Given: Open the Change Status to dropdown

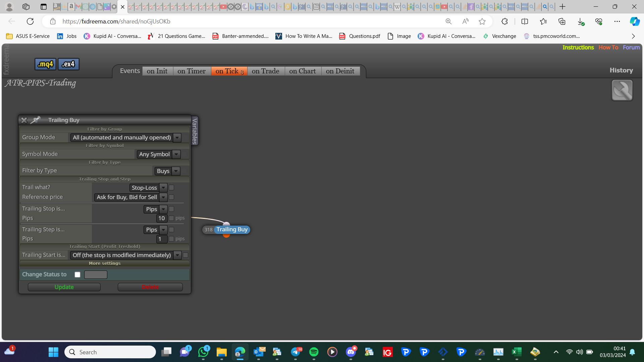Looking at the screenshot, I should (x=96, y=275).
